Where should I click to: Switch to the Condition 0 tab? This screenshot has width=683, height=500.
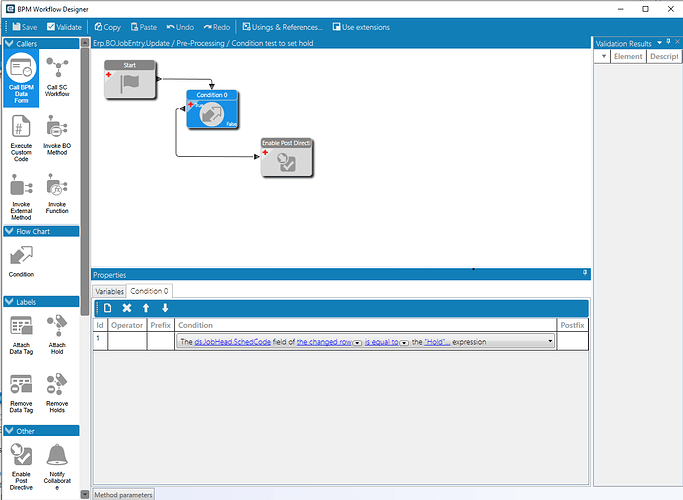(x=149, y=291)
